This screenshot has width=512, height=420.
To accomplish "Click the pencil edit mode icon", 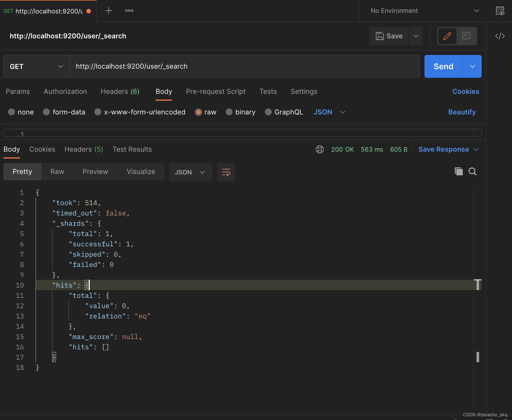I will coord(447,36).
